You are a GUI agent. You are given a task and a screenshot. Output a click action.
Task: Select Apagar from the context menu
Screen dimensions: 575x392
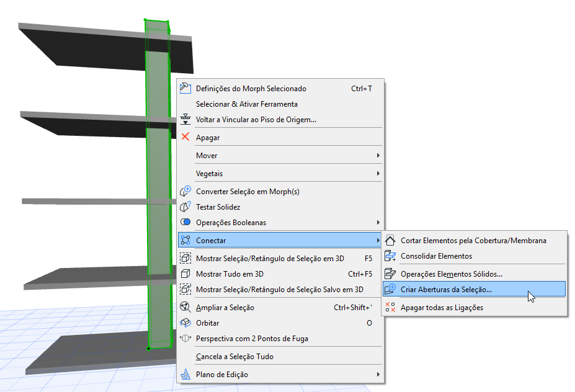pos(280,138)
